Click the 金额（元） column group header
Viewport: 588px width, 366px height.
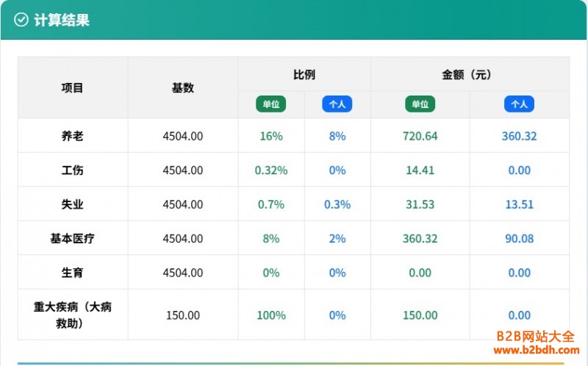coord(469,75)
